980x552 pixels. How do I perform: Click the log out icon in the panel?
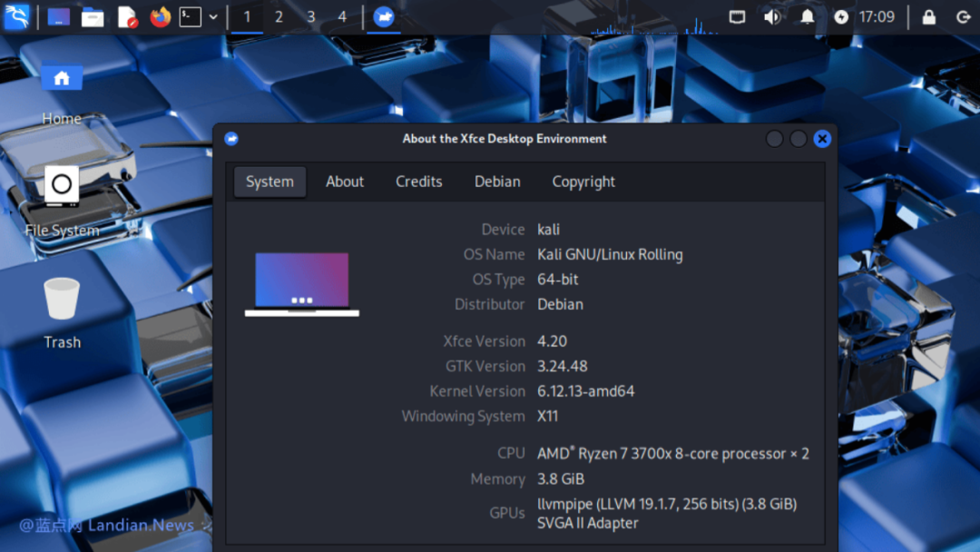coord(963,17)
